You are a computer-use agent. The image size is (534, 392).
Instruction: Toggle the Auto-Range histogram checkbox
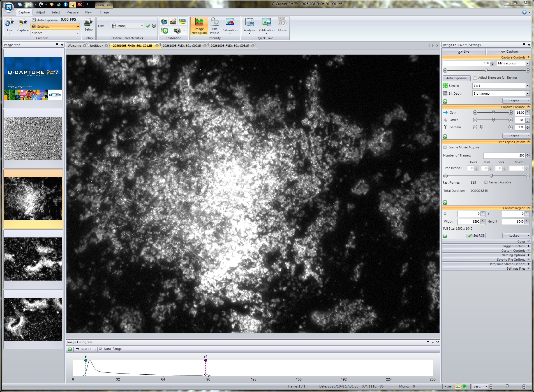click(x=100, y=349)
